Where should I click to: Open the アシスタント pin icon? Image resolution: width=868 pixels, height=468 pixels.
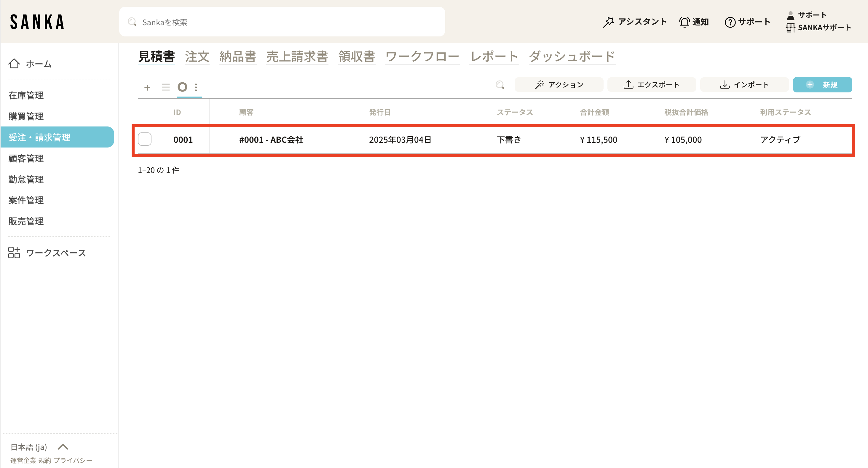coord(609,22)
